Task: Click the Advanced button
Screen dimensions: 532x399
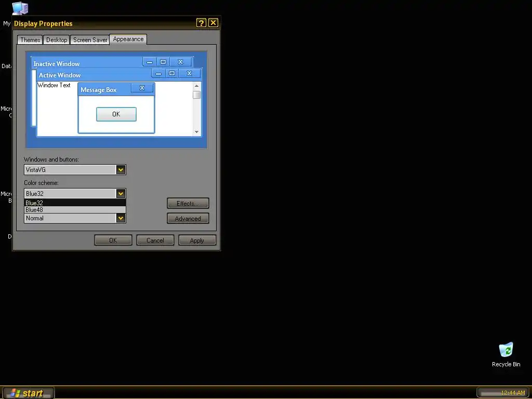Action: click(188, 219)
